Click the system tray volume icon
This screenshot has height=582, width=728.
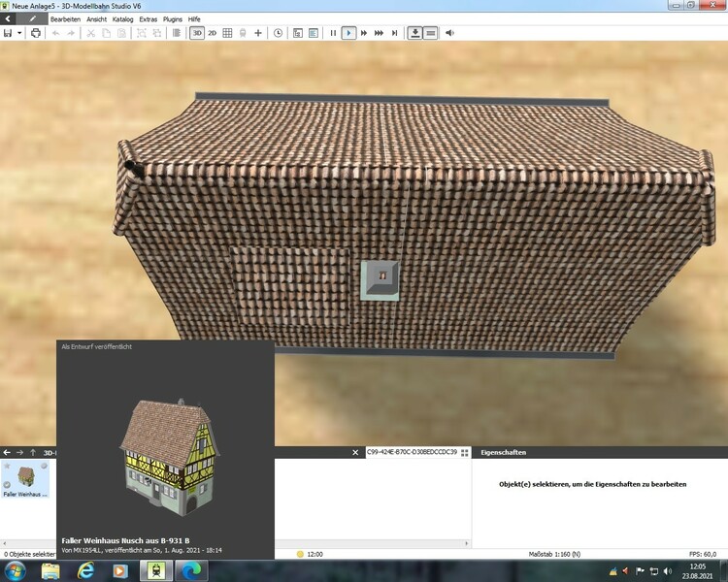tap(667, 571)
